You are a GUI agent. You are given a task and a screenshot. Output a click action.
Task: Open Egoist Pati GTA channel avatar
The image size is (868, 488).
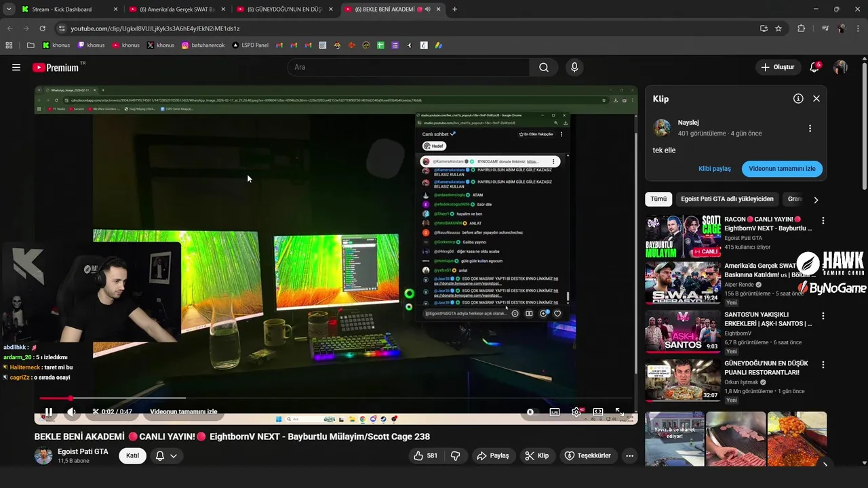coord(43,455)
